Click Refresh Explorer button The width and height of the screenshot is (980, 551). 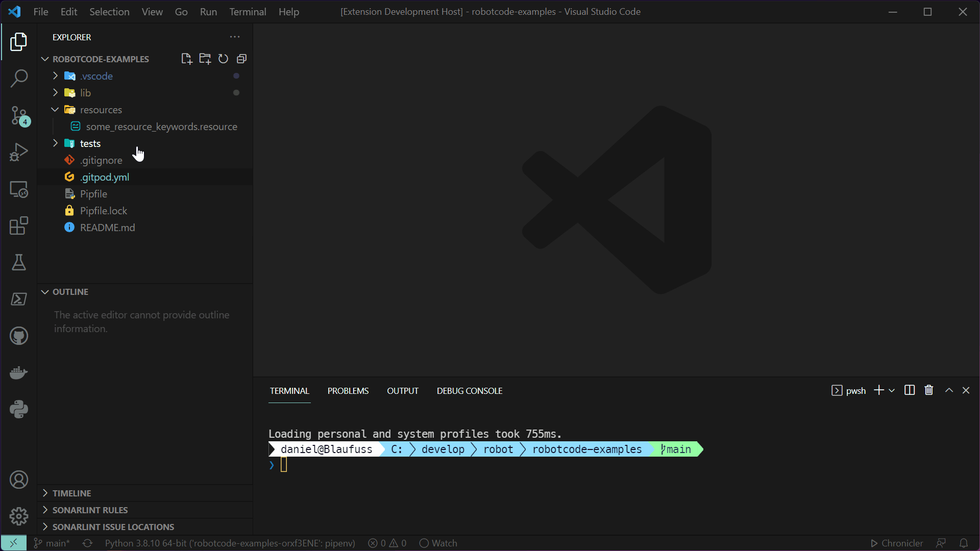point(223,59)
